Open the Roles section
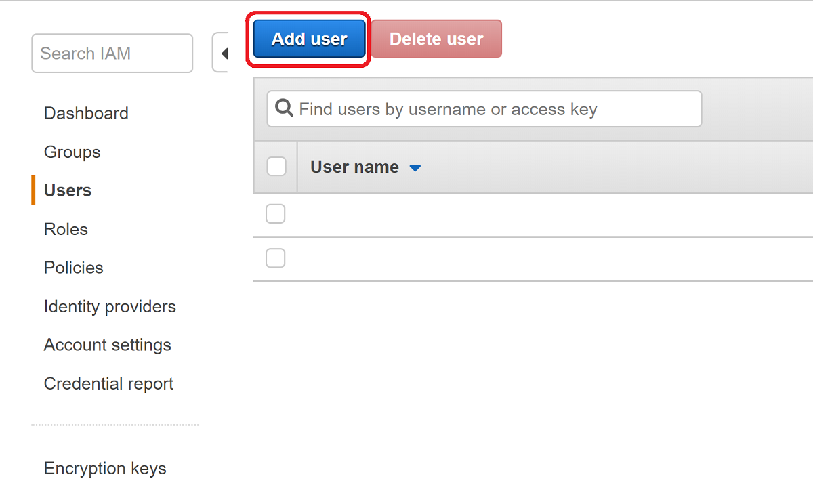The height and width of the screenshot is (504, 813). click(66, 229)
